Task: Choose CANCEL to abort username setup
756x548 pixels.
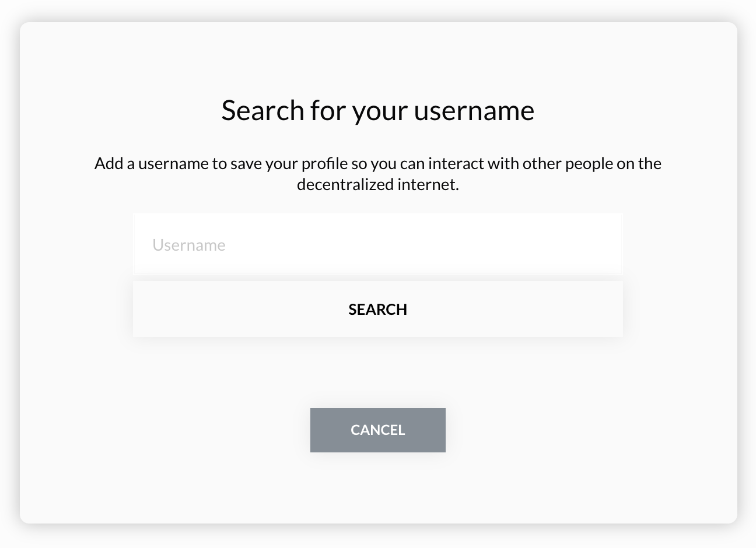Action: click(x=378, y=430)
